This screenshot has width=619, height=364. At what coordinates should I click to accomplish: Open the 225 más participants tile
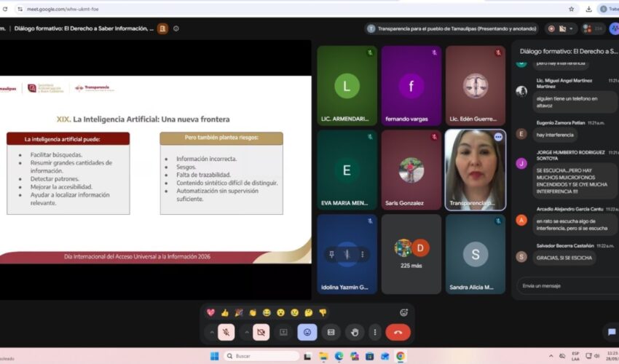coord(411,254)
